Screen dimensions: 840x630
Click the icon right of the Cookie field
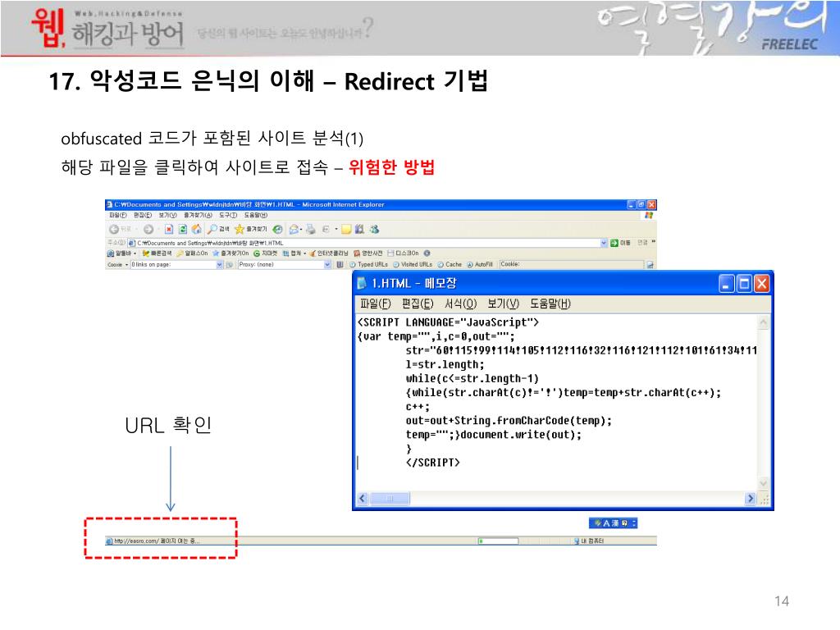tap(650, 264)
